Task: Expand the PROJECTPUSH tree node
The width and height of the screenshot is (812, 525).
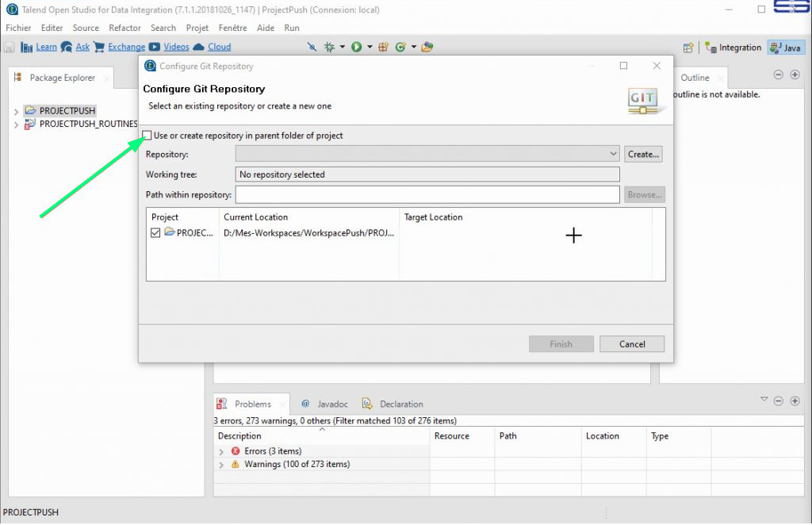Action: (16, 111)
